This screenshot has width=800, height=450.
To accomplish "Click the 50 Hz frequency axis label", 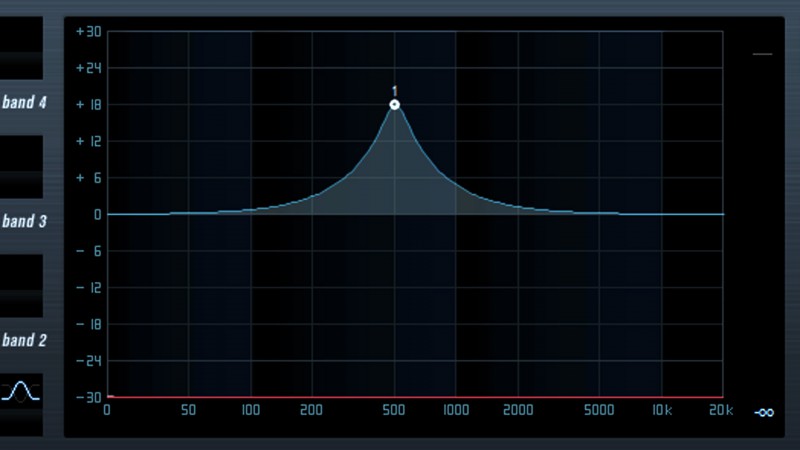I will click(x=188, y=410).
